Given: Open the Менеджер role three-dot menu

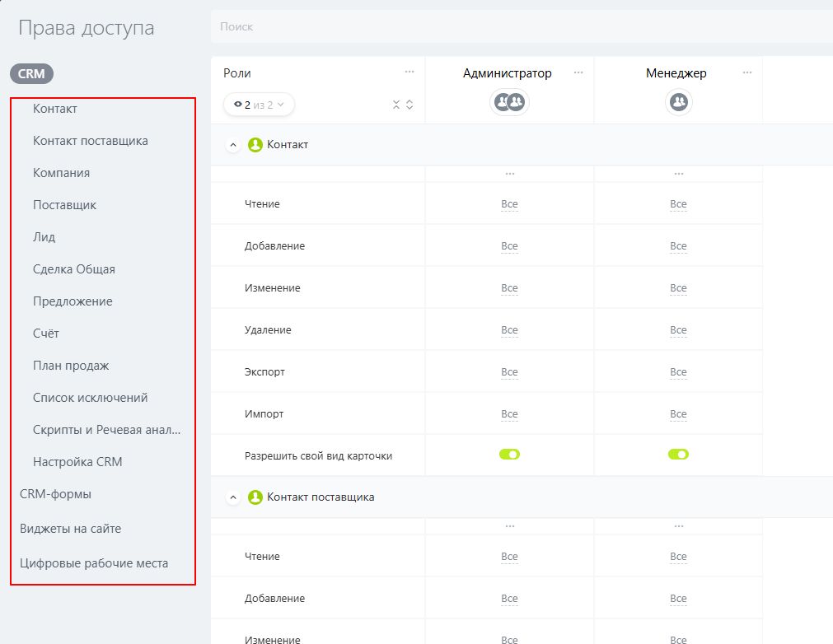Looking at the screenshot, I should click(x=747, y=72).
